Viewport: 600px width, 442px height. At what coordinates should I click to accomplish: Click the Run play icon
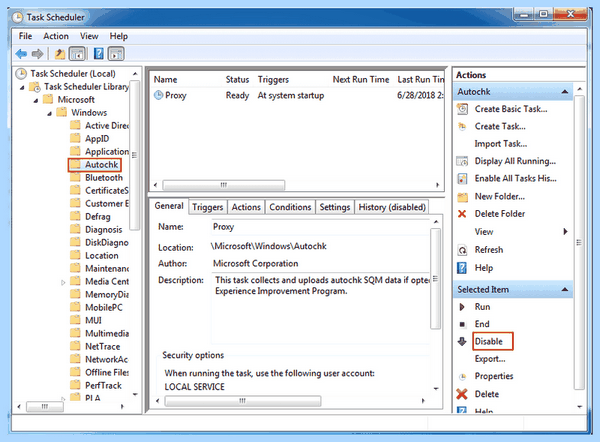[462, 307]
